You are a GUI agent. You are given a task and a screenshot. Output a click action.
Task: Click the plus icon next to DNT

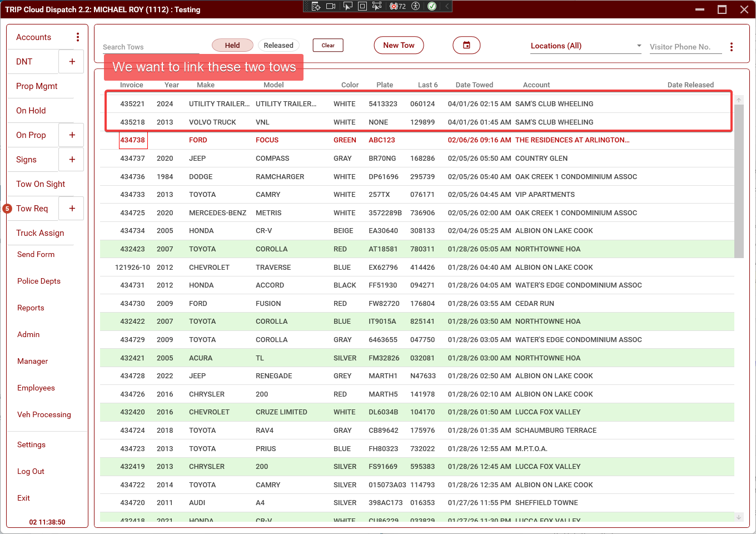point(72,62)
